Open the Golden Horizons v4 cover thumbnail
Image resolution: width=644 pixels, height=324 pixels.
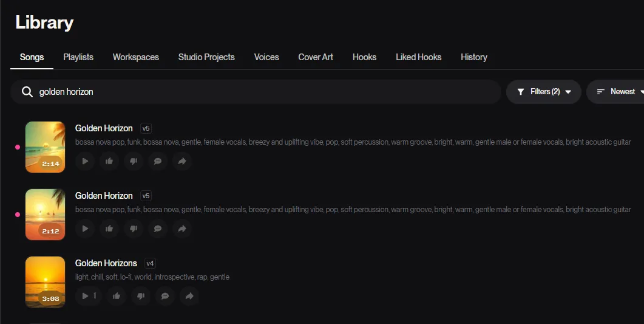(45, 282)
